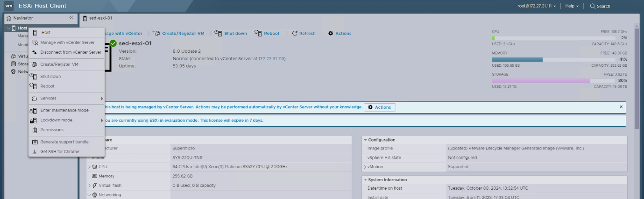
Task: Click the VMware vm logo icon
Action: click(x=9, y=6)
